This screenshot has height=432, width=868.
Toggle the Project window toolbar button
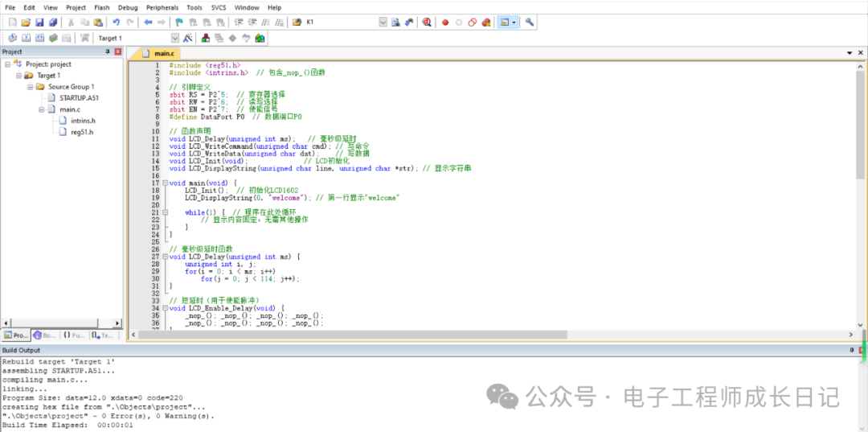pos(504,23)
